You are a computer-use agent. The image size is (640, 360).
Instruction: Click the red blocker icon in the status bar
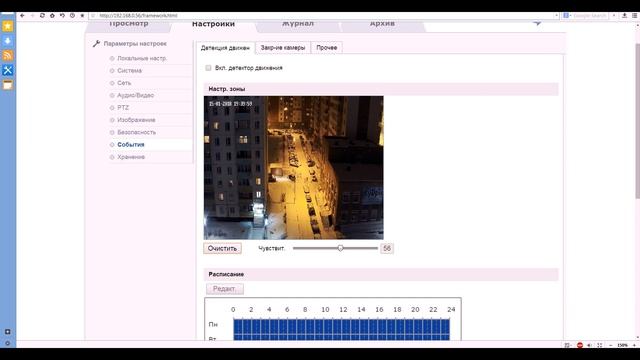[580, 345]
